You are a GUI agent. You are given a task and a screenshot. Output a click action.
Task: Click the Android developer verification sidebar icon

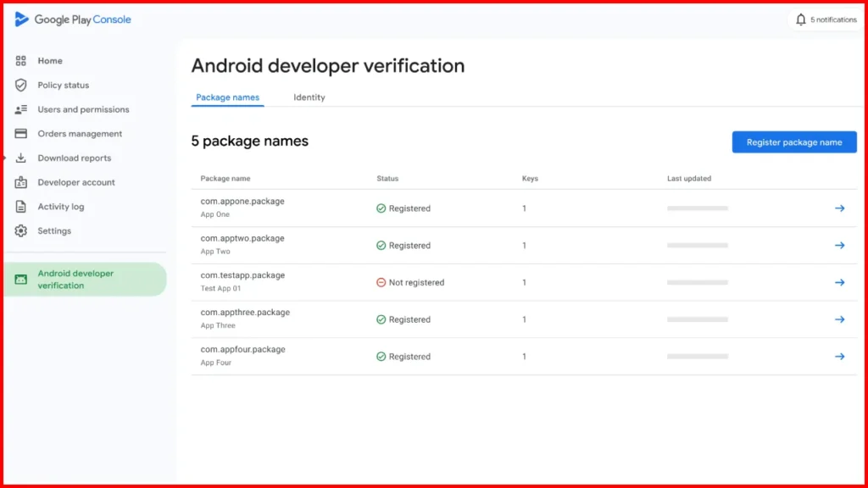[x=21, y=280]
